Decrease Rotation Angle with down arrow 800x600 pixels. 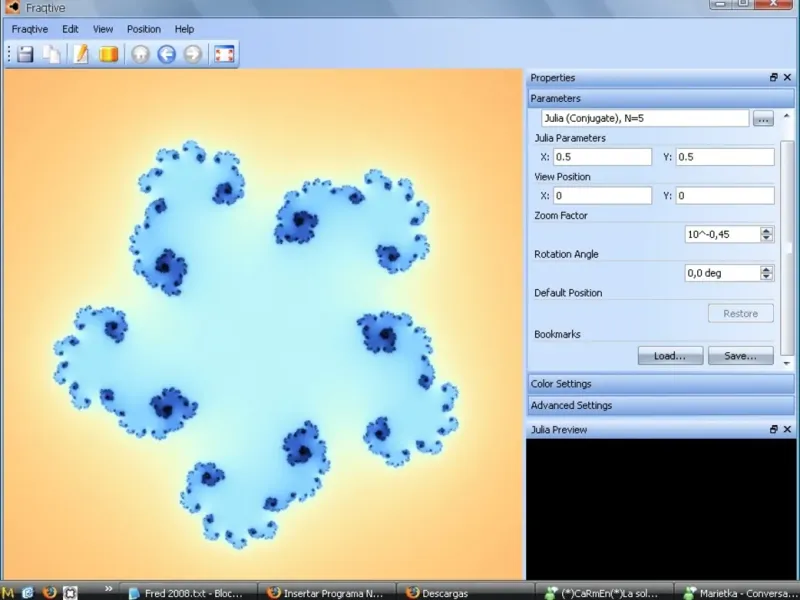pyautogui.click(x=766, y=277)
